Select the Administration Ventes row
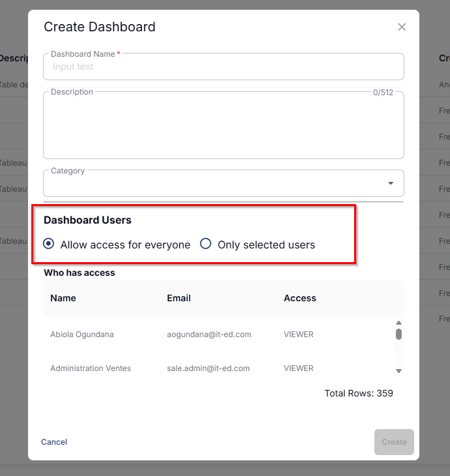Image resolution: width=450 pixels, height=476 pixels. (91, 368)
